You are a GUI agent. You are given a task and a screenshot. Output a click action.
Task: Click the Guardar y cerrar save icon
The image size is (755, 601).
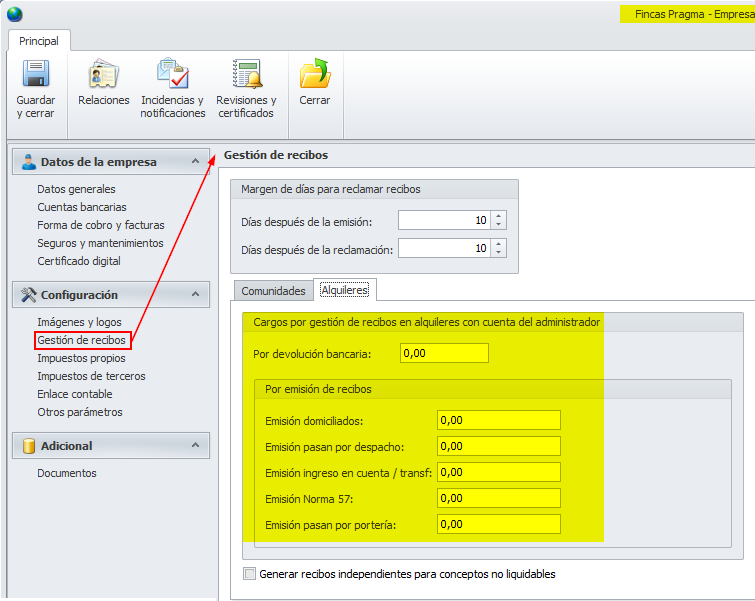coord(36,75)
